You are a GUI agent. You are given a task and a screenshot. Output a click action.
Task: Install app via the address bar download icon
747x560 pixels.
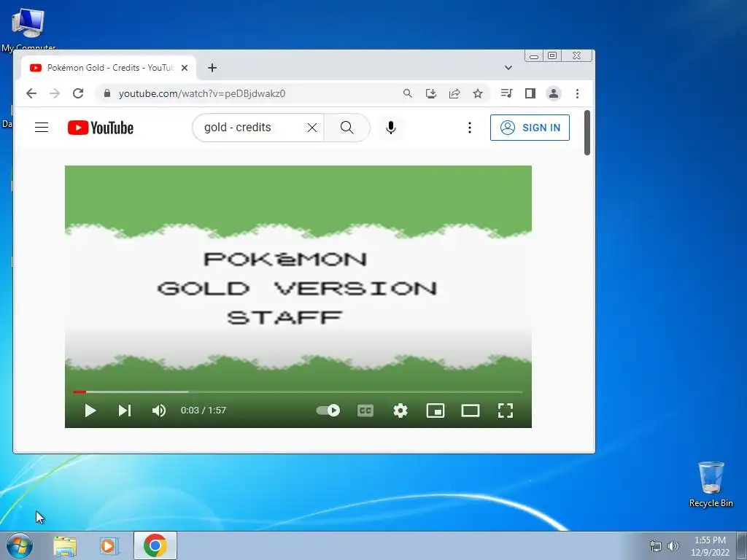click(x=430, y=93)
